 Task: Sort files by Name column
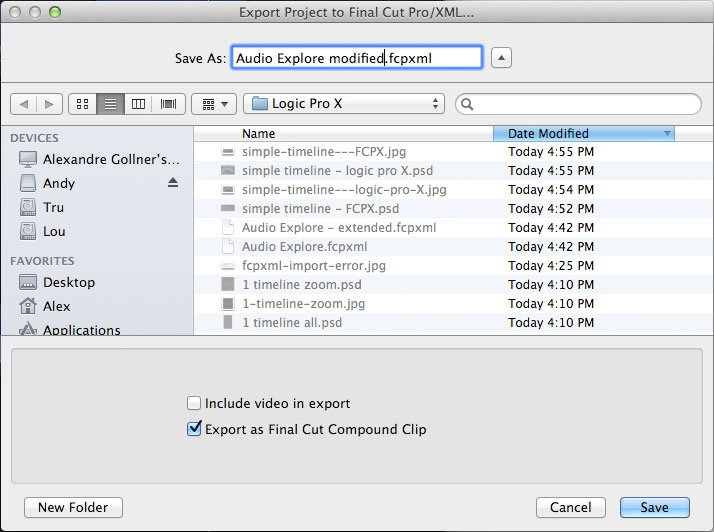[x=342, y=133]
